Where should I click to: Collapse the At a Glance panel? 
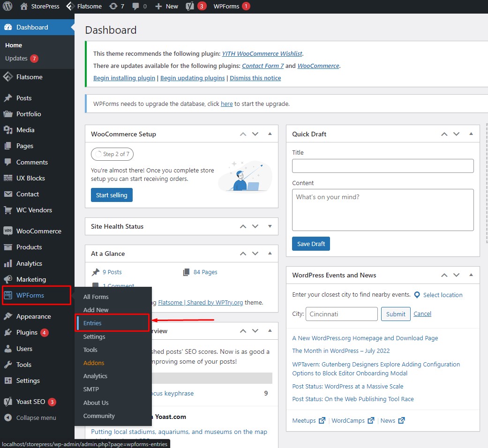tap(270, 253)
